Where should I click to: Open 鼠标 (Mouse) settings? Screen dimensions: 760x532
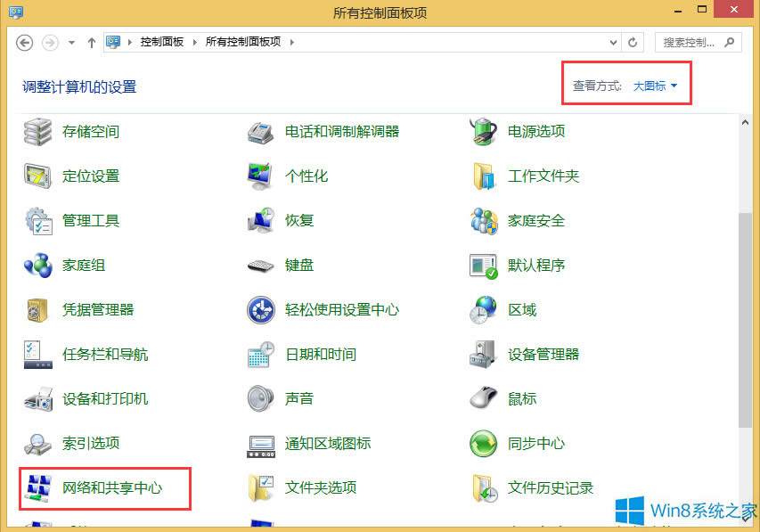(x=521, y=398)
